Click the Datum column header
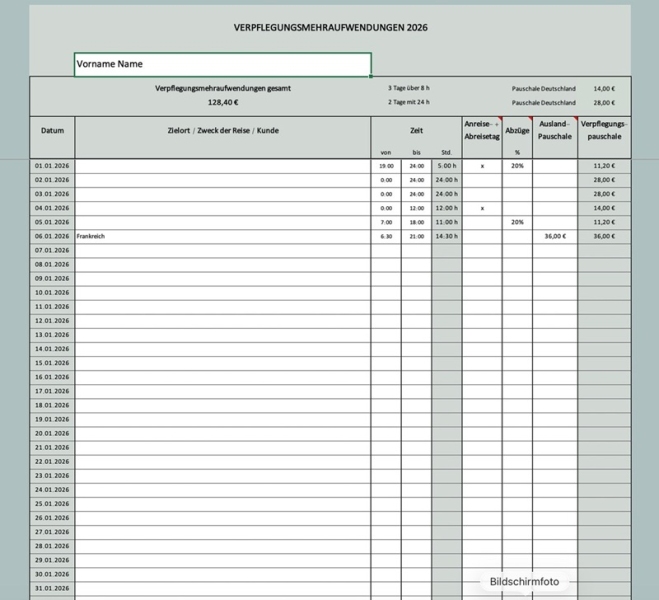The width and height of the screenshot is (659, 600). 52,130
